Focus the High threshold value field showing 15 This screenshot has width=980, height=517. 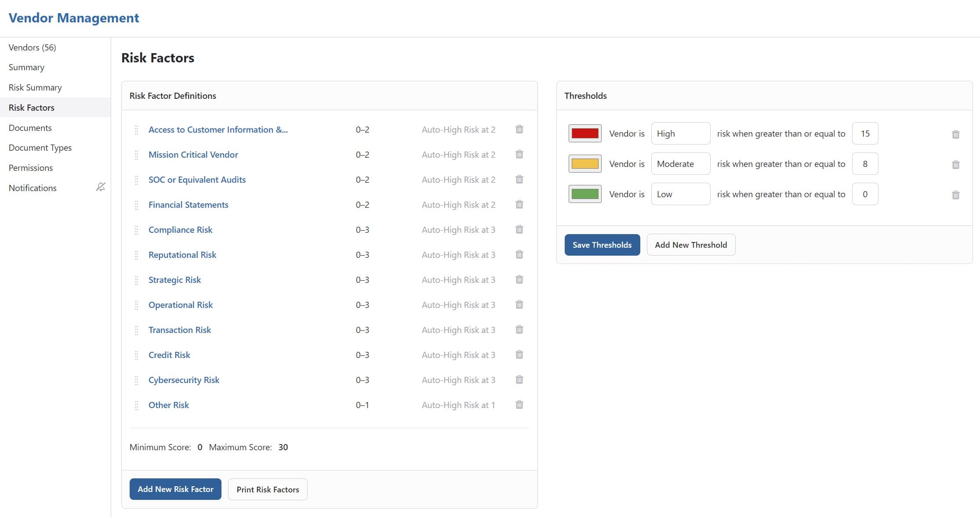pos(864,134)
